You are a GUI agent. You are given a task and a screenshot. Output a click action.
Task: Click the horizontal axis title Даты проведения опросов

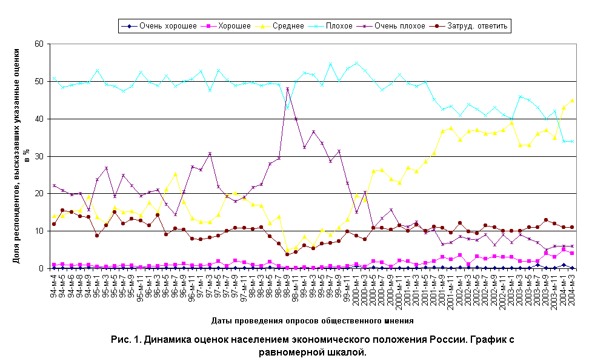pyautogui.click(x=312, y=320)
